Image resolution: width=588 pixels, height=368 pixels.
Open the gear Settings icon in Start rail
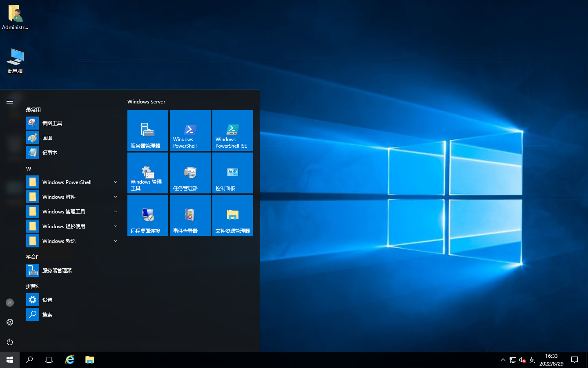(x=10, y=322)
